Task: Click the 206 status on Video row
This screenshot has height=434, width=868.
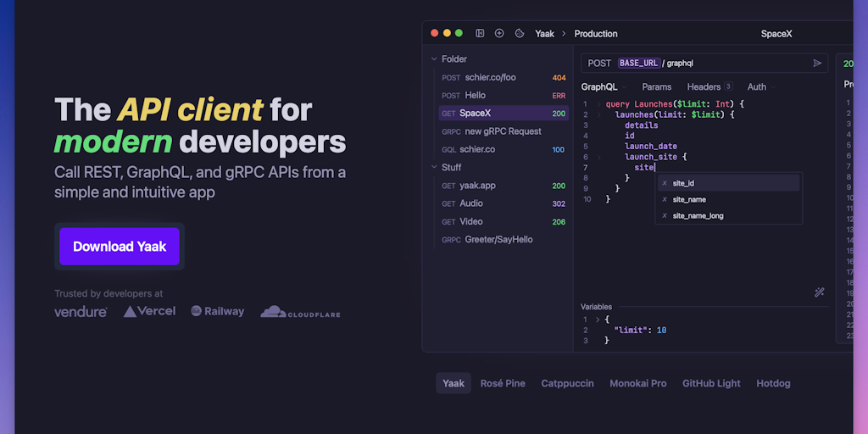Action: [x=559, y=222]
